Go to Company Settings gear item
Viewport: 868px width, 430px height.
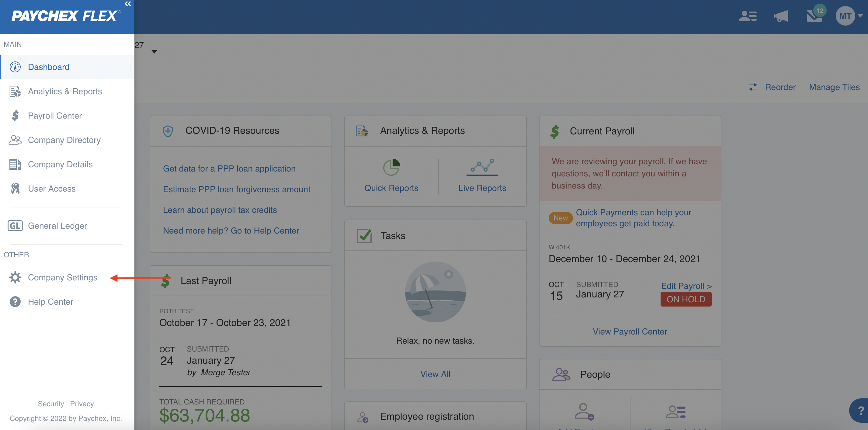coord(62,277)
